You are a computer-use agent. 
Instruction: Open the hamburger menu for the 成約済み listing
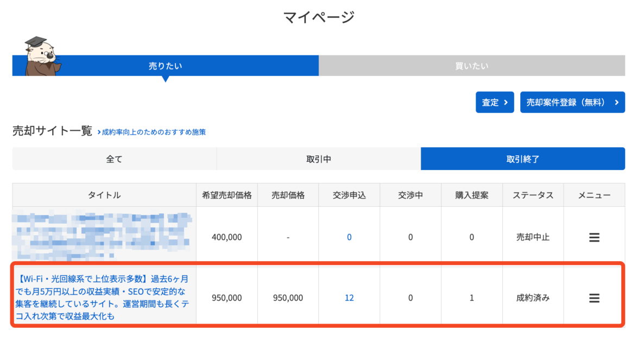point(594,297)
